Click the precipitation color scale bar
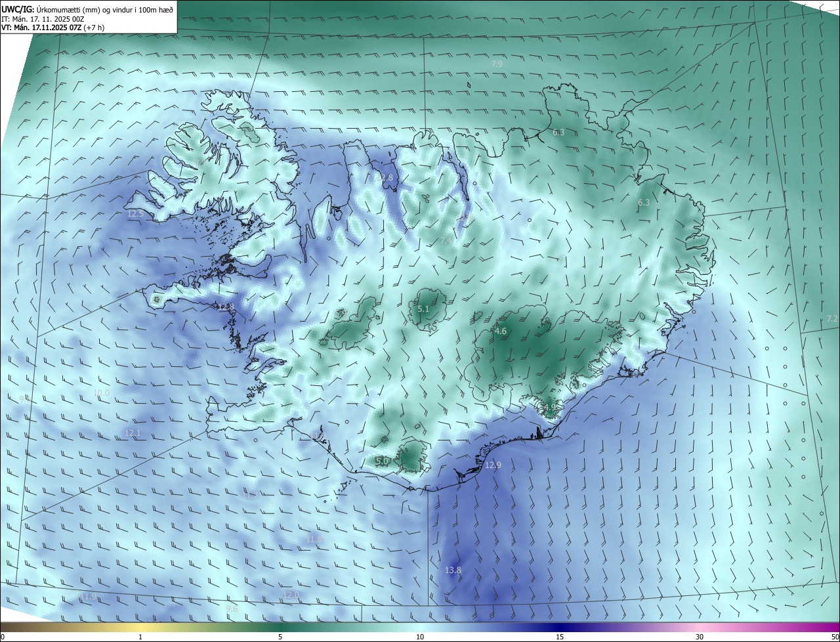 (x=420, y=627)
